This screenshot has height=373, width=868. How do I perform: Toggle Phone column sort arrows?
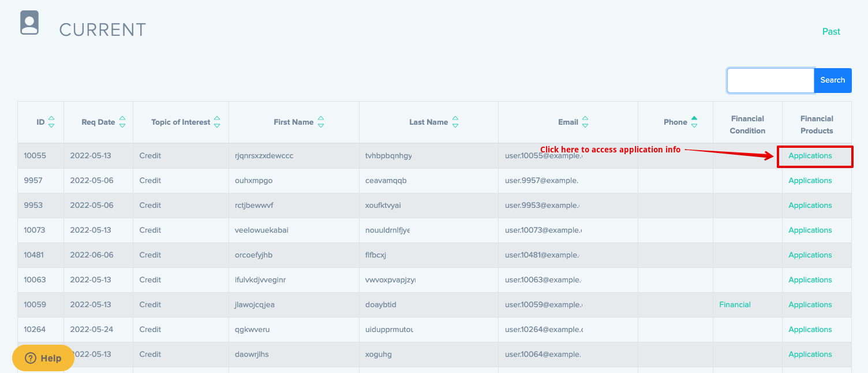694,122
